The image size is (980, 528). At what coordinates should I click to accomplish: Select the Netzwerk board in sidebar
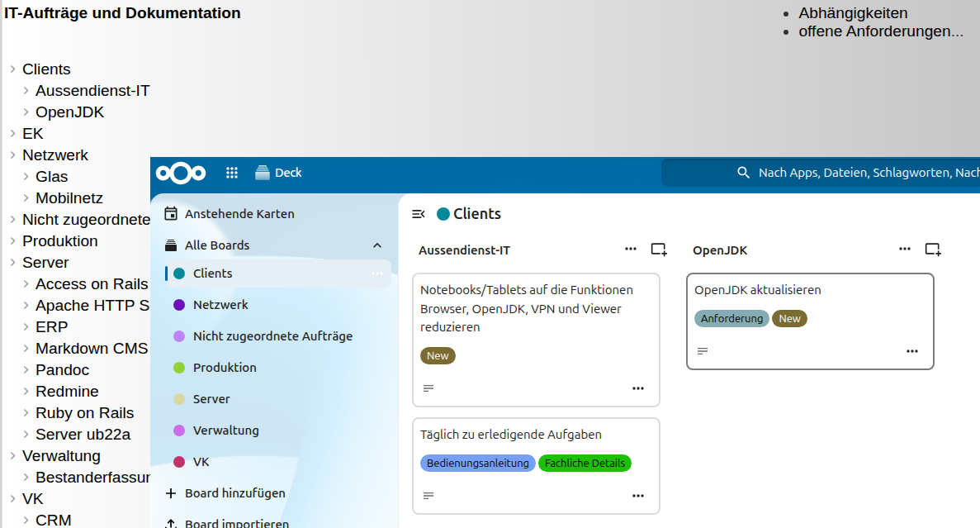click(220, 305)
